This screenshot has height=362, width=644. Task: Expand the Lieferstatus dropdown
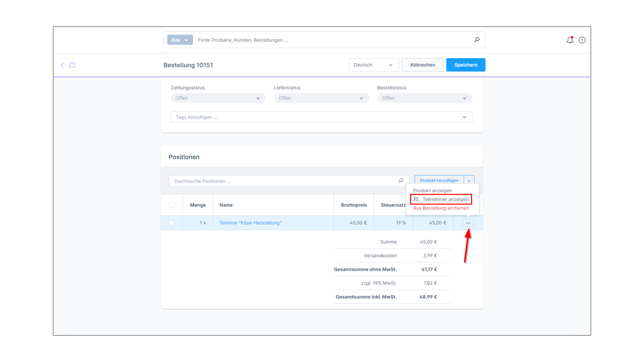321,98
